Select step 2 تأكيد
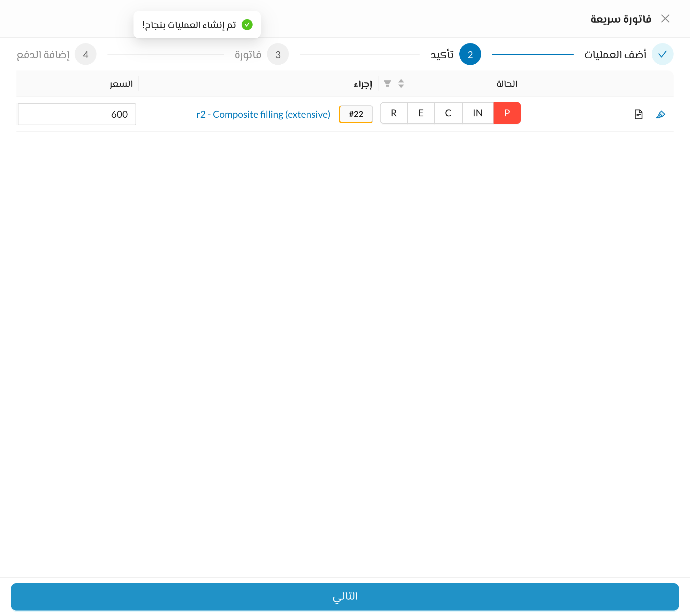Screen dimensions: 690x616 [456, 54]
